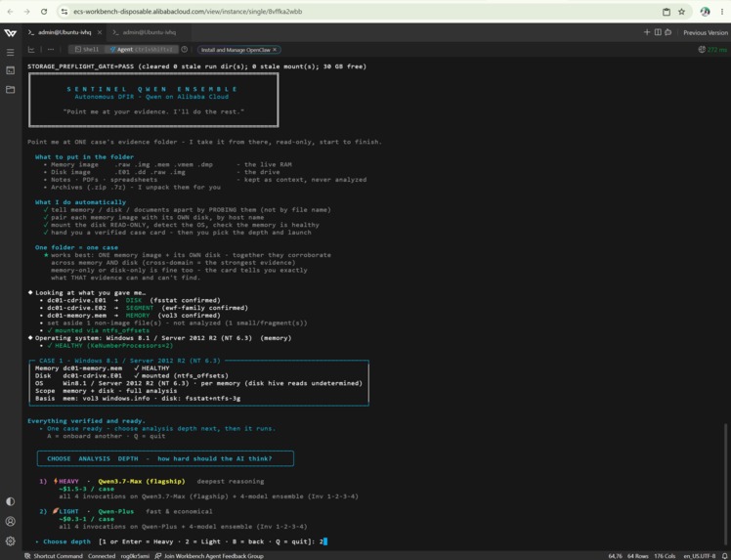Click the CHOOSE ANALYSIS DEPTH heading box

click(x=165, y=458)
